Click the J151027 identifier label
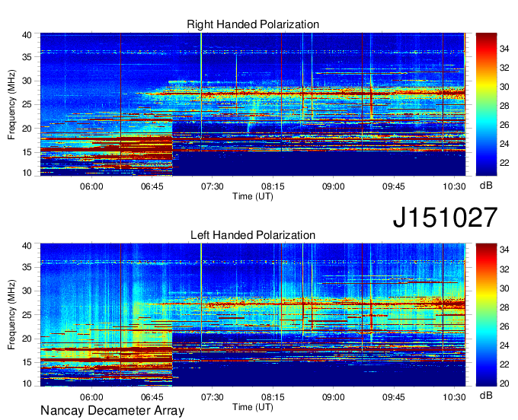The height and width of the screenshot is (420, 518). 445,217
